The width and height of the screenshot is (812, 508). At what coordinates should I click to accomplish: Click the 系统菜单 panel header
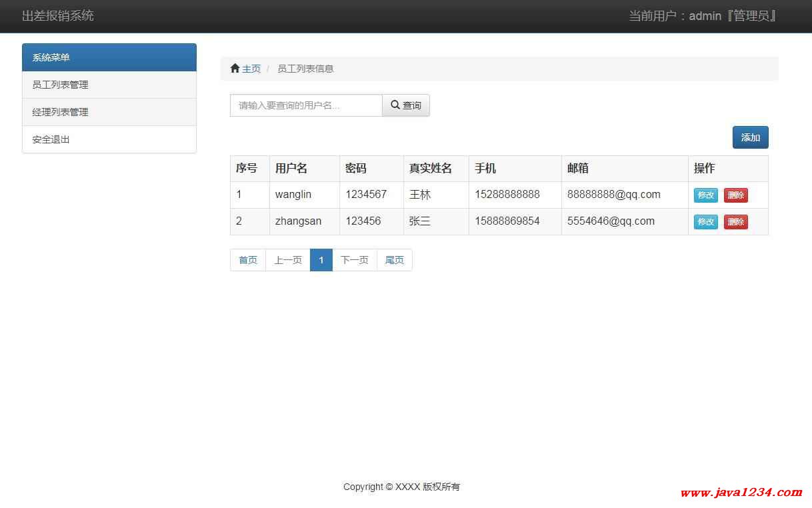(109, 57)
